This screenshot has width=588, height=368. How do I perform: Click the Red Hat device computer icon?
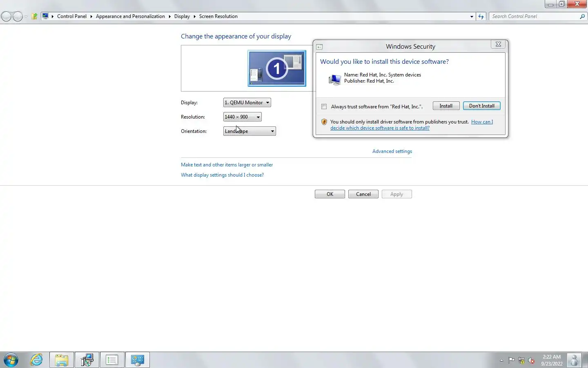click(334, 79)
